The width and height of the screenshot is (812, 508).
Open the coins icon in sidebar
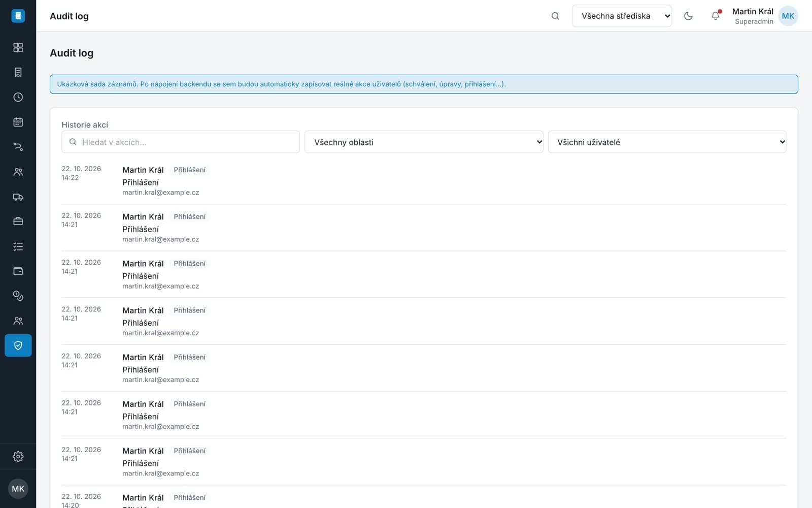coord(18,296)
